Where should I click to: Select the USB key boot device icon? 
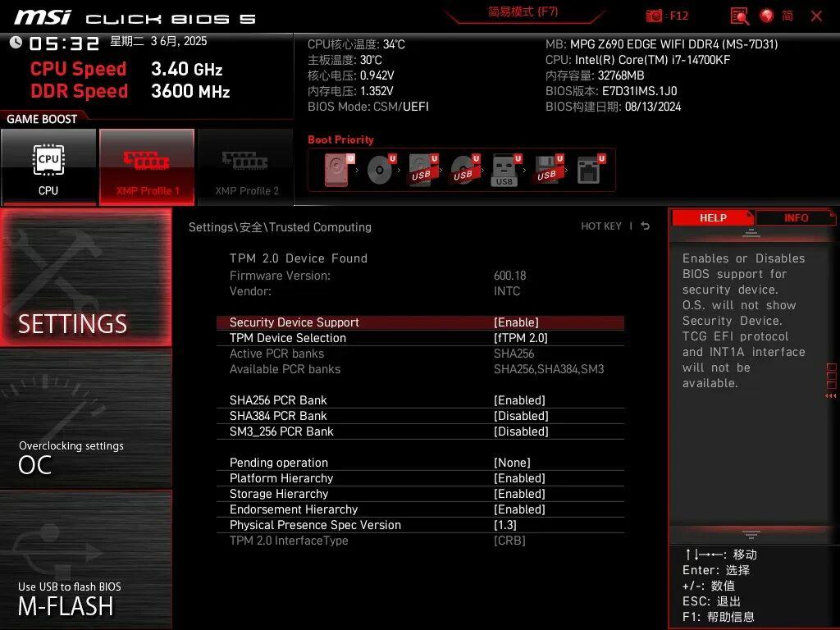[x=505, y=170]
